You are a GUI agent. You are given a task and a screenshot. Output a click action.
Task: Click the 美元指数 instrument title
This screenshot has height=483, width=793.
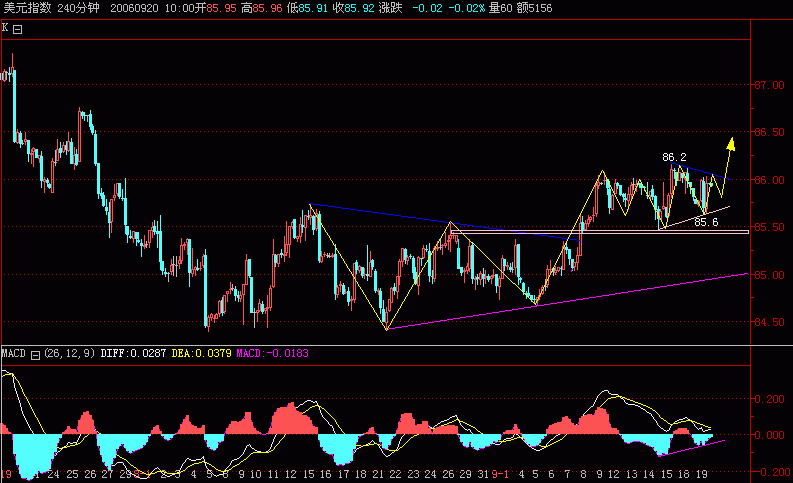pos(27,8)
